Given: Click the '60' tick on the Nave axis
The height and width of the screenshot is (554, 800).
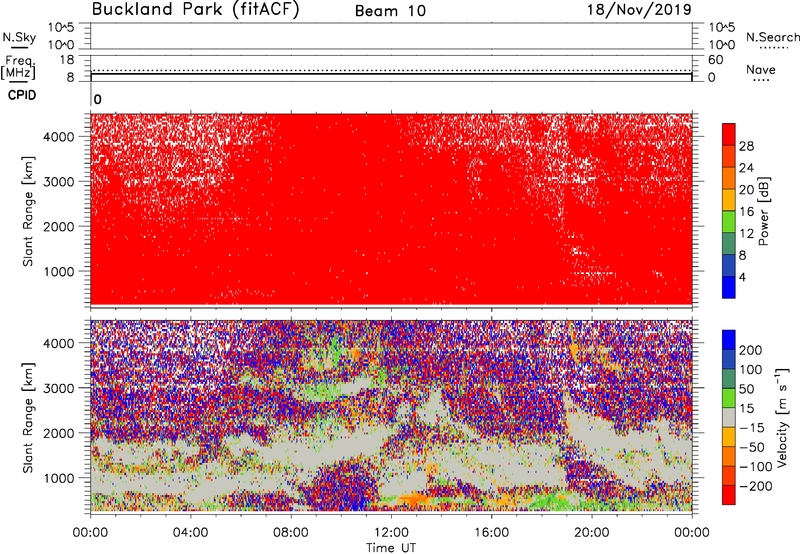Looking at the screenshot, I should point(715,60).
